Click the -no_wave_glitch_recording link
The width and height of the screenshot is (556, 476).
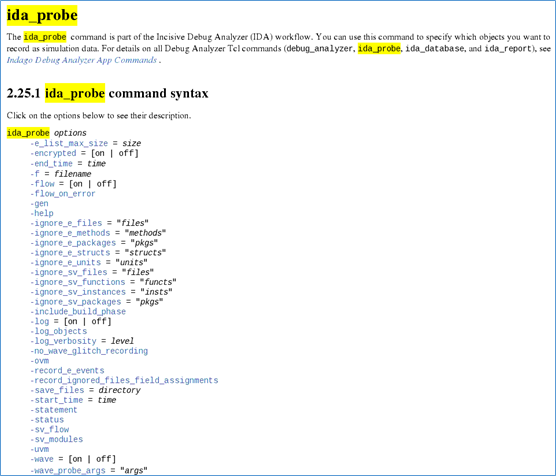(89, 351)
